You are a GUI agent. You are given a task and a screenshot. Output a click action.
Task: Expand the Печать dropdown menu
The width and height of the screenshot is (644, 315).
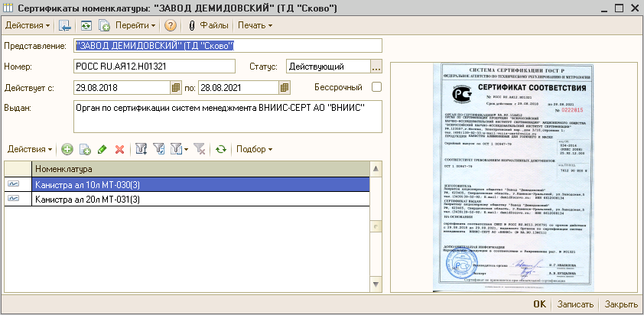[255, 25]
